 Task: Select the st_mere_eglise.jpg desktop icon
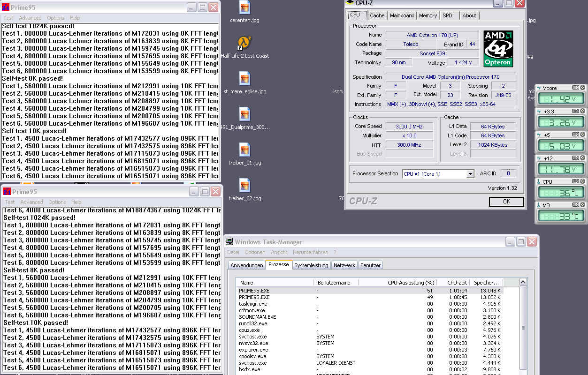[x=244, y=79]
